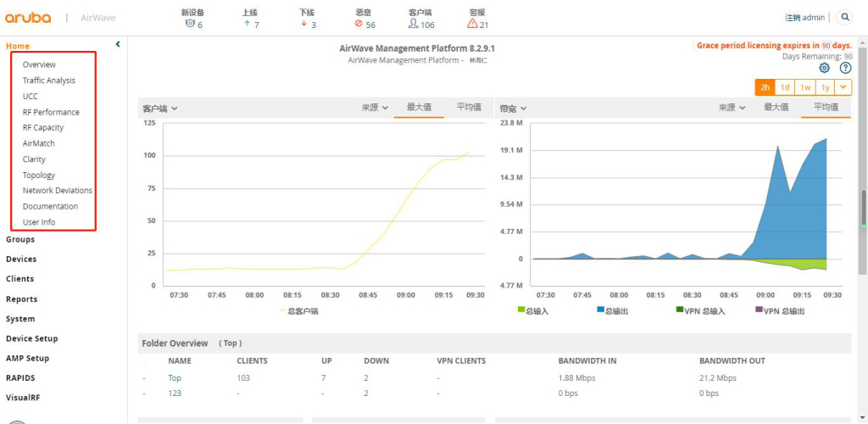This screenshot has height=424, width=868.
Task: Select the 1d time range
Action: click(x=785, y=87)
